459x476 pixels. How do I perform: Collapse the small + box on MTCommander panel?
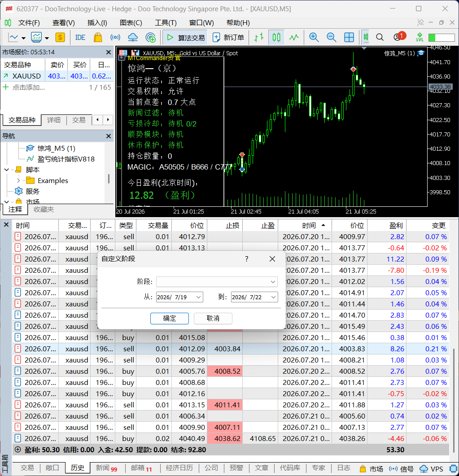[x=122, y=57]
